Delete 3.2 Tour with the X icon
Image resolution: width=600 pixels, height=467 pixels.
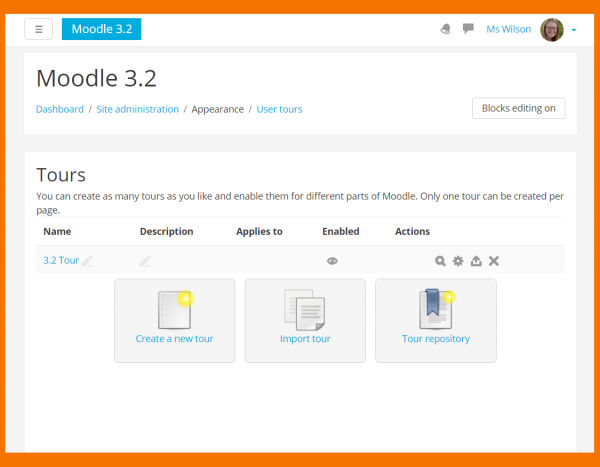click(x=494, y=261)
